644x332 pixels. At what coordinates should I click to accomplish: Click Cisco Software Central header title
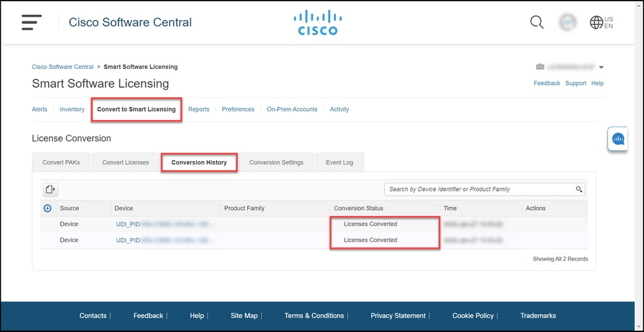click(x=130, y=22)
